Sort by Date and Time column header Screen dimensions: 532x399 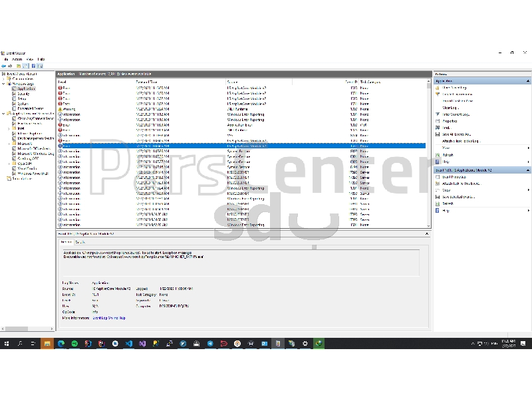click(x=180, y=82)
